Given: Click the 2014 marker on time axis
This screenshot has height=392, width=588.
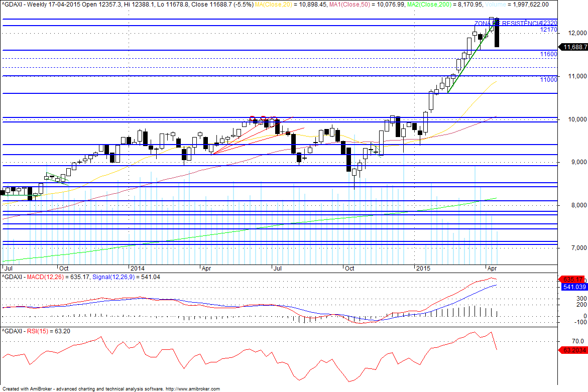Looking at the screenshot, I should point(137,269).
